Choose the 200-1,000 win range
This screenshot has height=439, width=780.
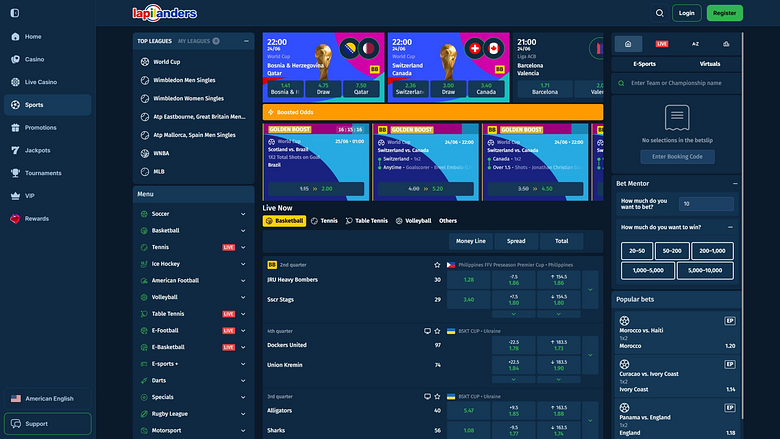712,251
